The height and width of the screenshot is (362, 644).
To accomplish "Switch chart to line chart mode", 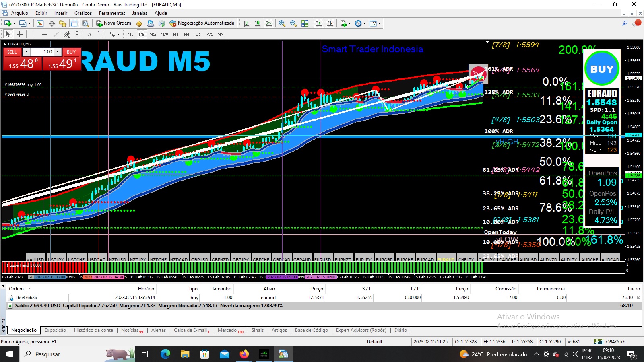I will click(x=269, y=23).
